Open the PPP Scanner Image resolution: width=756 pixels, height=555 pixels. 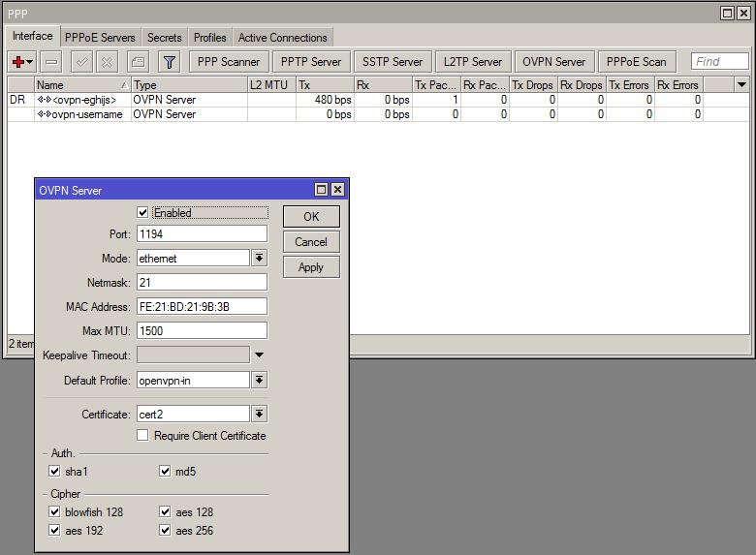click(227, 62)
